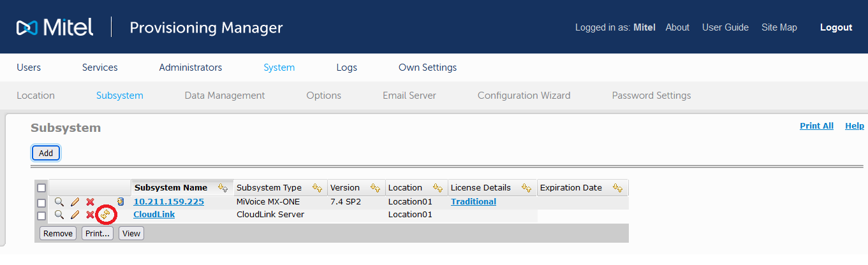This screenshot has width=868, height=265.
Task: Open the Users menu
Action: 29,68
